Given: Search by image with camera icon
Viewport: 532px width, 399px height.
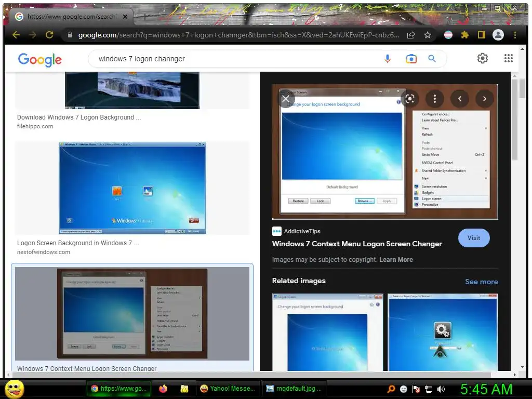Looking at the screenshot, I should pos(411,59).
